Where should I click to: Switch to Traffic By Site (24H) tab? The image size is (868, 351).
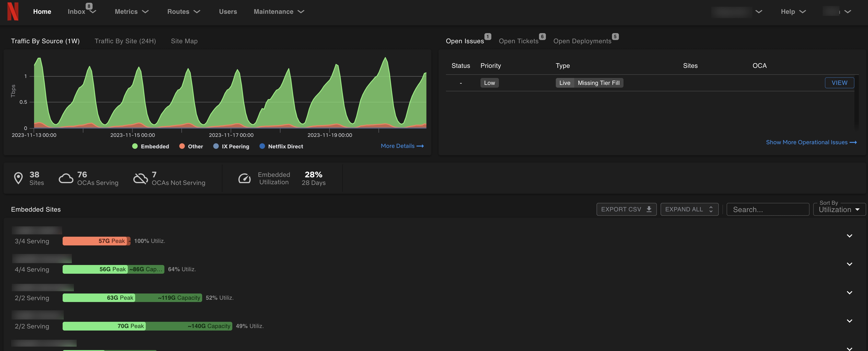coord(125,41)
